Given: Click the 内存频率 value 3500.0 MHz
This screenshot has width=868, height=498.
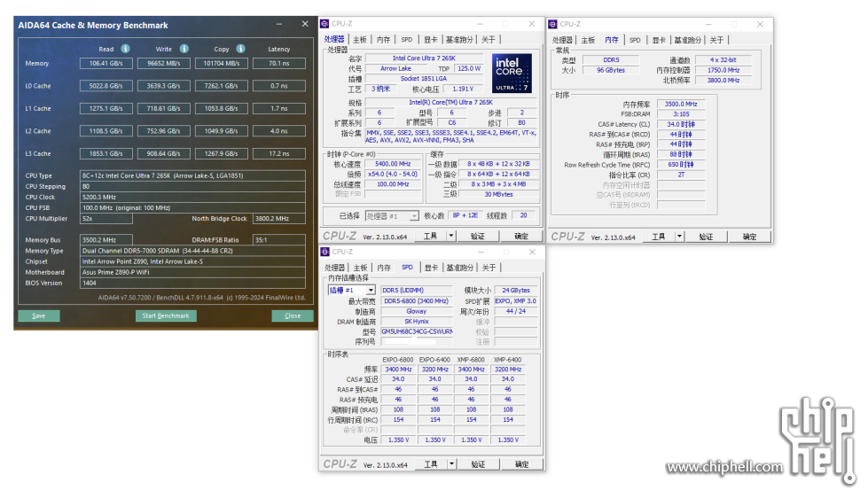Looking at the screenshot, I should [681, 104].
